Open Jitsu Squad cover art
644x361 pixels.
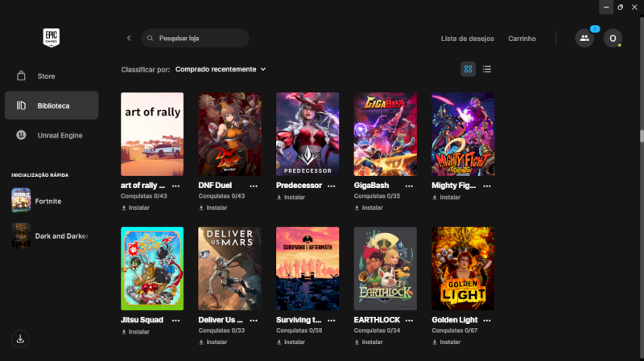(x=152, y=269)
